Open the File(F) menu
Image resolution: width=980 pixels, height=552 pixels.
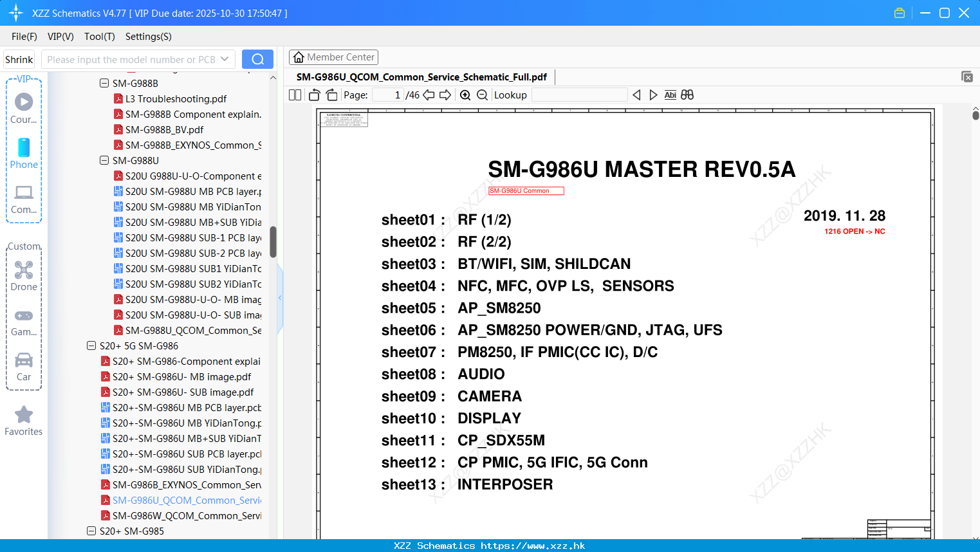coord(24,37)
